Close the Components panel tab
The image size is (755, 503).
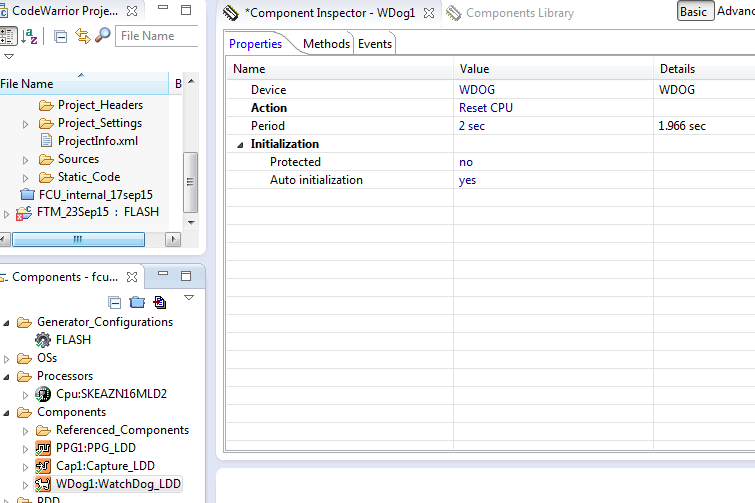click(131, 277)
